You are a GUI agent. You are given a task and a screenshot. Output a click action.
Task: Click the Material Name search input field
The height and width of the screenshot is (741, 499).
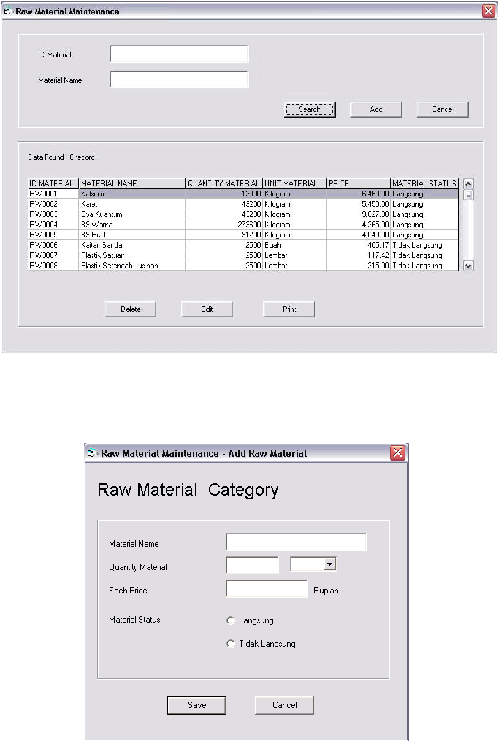[179, 79]
